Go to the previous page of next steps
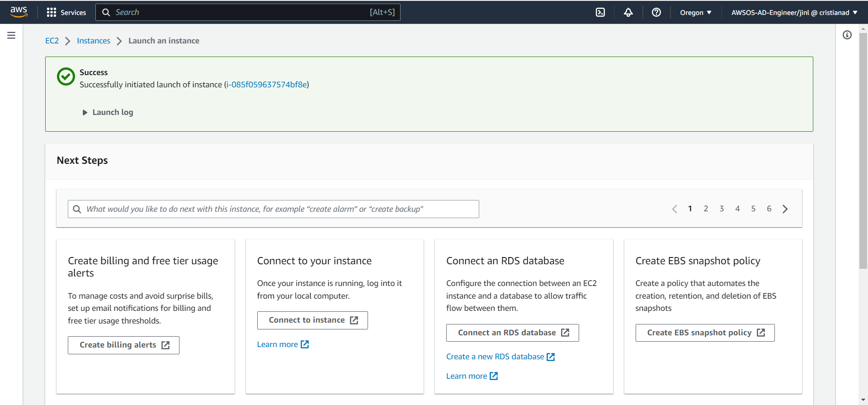Viewport: 868px width, 405px height. (x=675, y=209)
